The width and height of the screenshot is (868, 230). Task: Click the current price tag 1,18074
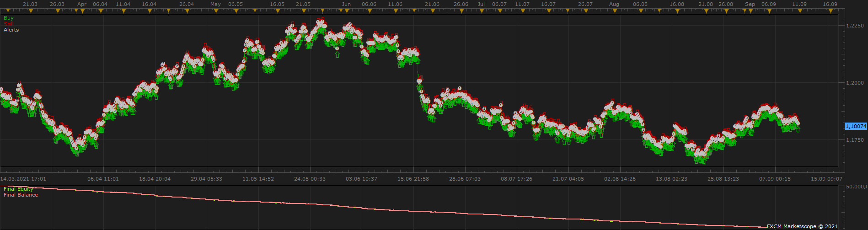[x=856, y=126]
